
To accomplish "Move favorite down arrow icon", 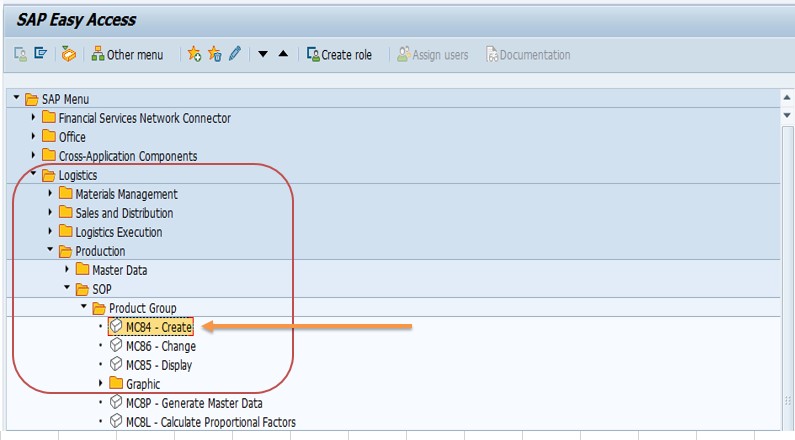I will point(263,54).
